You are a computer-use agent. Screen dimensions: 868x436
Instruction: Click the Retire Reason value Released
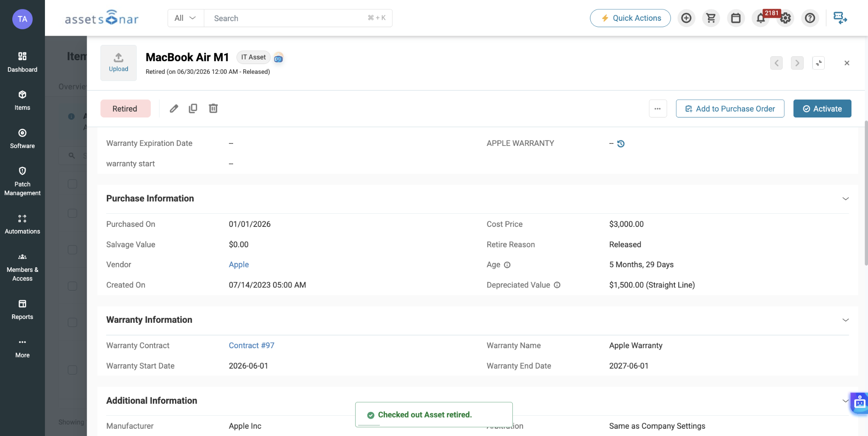625,245
